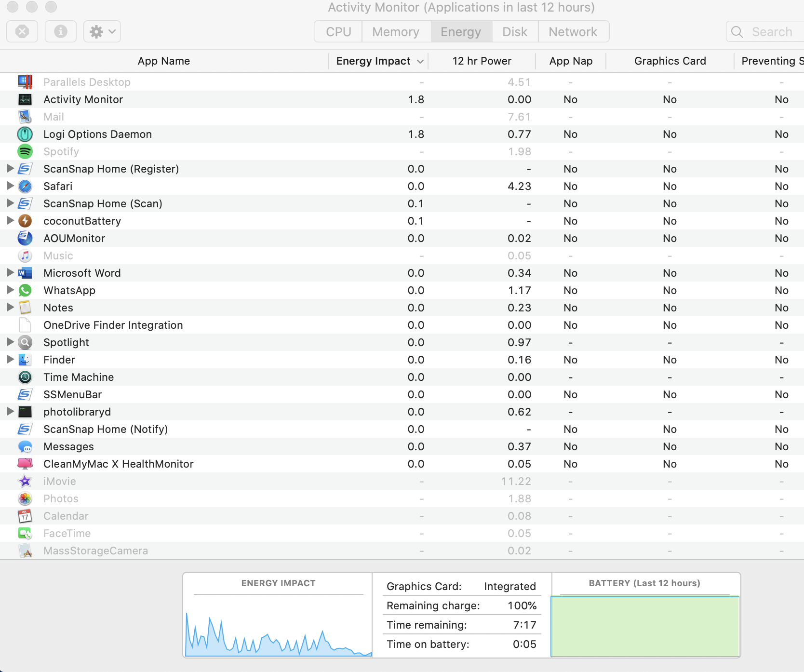
Task: Click the Calendar app icon
Action: (25, 516)
